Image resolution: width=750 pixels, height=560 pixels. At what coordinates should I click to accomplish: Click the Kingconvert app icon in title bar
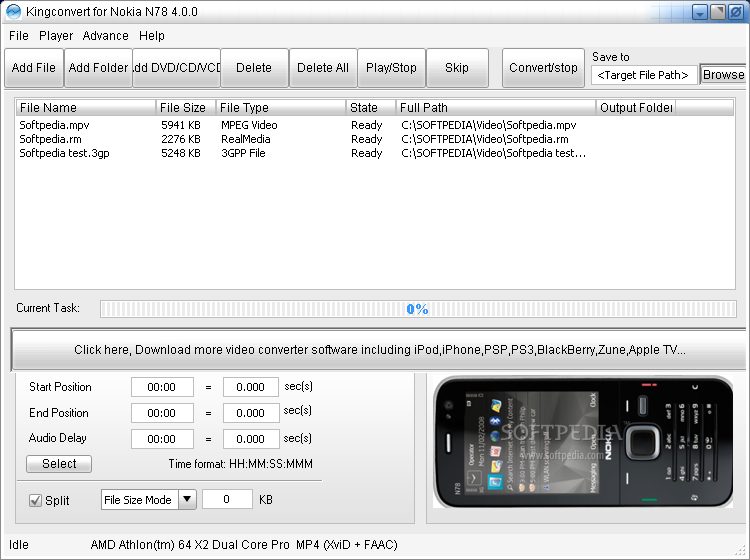pos(13,11)
